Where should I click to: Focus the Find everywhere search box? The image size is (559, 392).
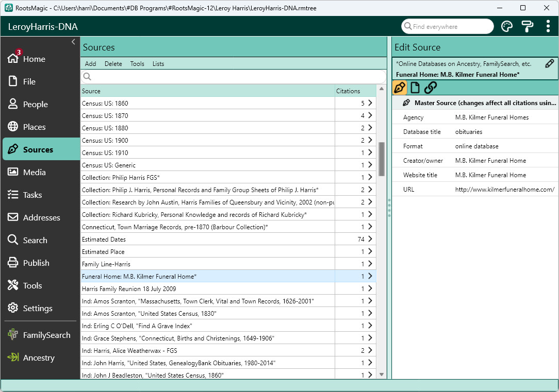point(448,26)
